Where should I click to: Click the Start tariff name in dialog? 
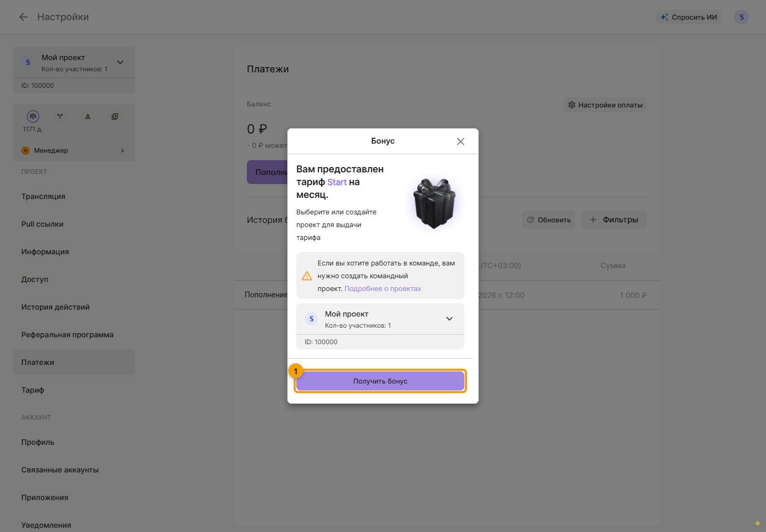click(x=337, y=182)
